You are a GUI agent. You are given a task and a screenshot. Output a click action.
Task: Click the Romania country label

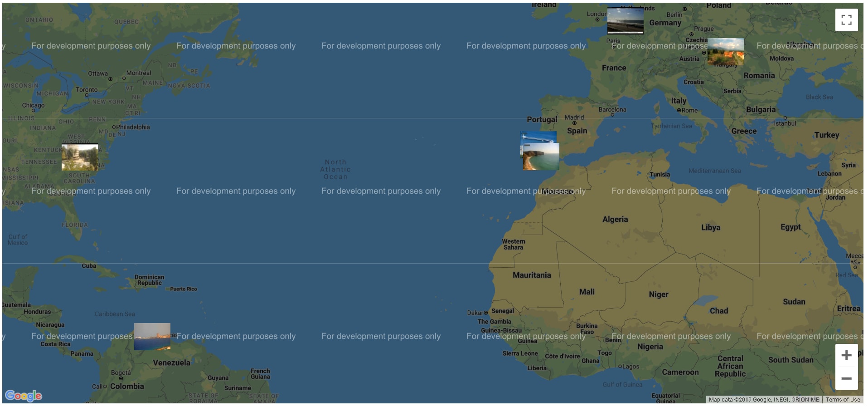(759, 76)
